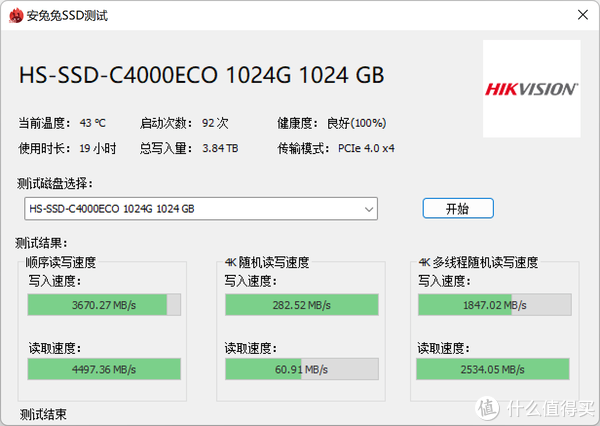Viewport: 600px width, 426px height.
Task: Click the 开始 start test button
Action: click(458, 208)
